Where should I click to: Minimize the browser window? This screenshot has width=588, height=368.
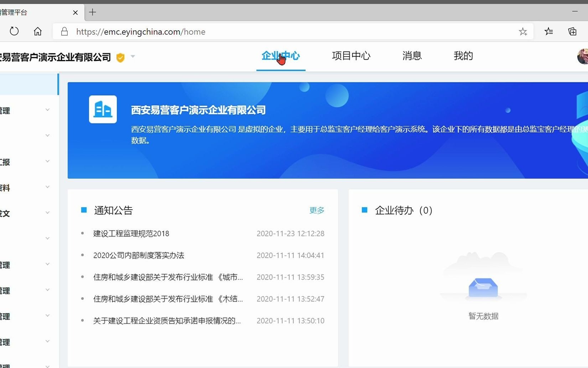(575, 11)
